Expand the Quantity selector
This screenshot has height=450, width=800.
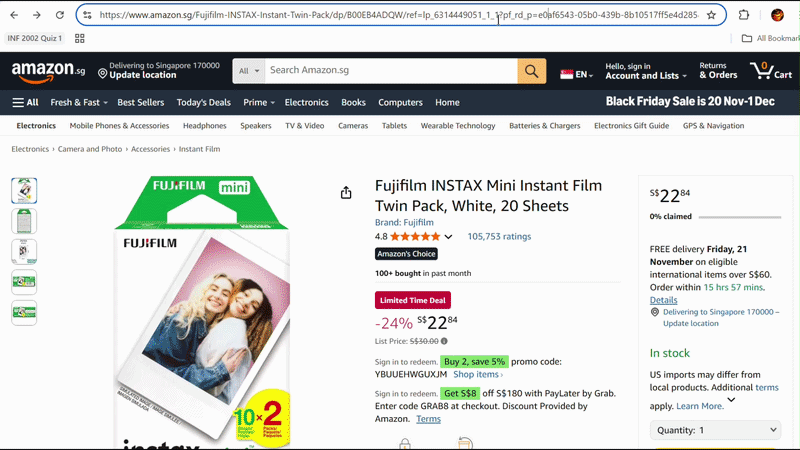[715, 430]
